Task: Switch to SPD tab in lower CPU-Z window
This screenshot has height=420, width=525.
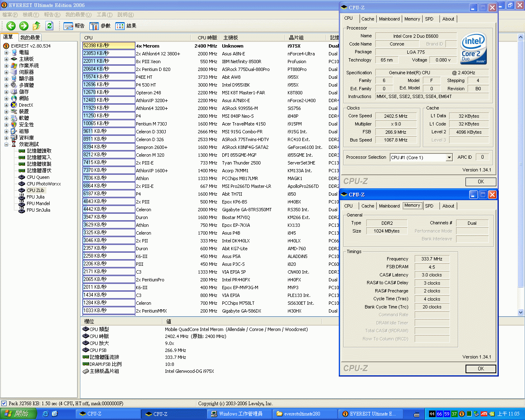Action: tap(429, 206)
